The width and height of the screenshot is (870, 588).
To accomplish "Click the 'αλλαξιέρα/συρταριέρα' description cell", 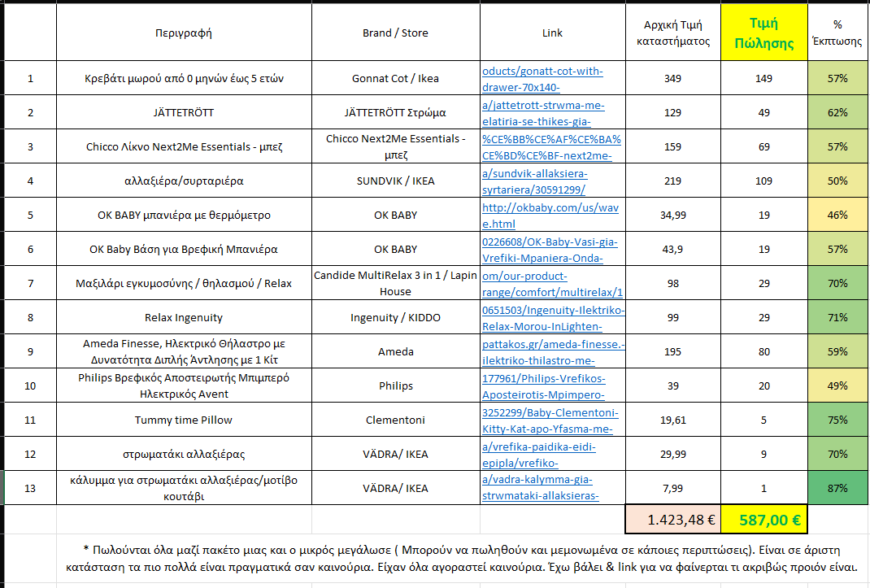I will 184,181.
